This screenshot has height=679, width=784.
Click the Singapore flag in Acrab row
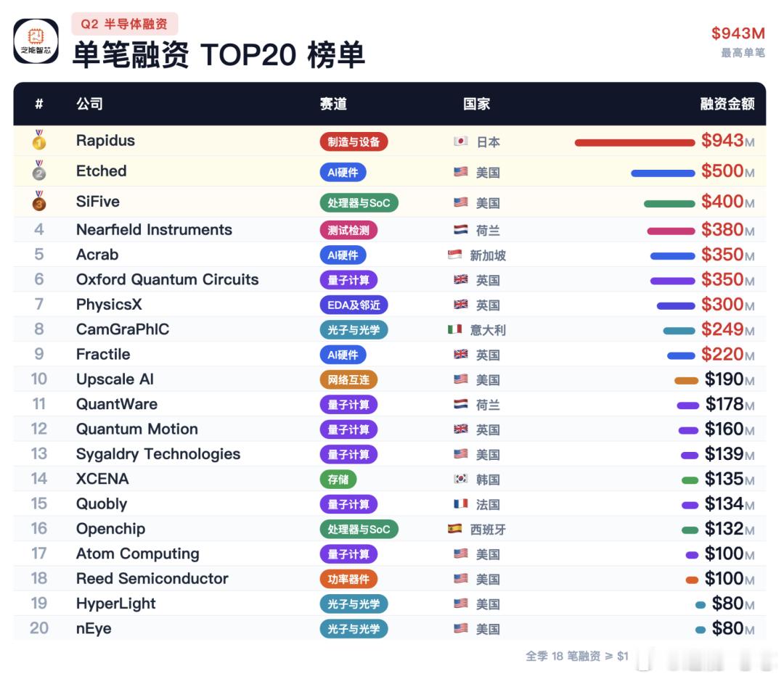point(454,255)
